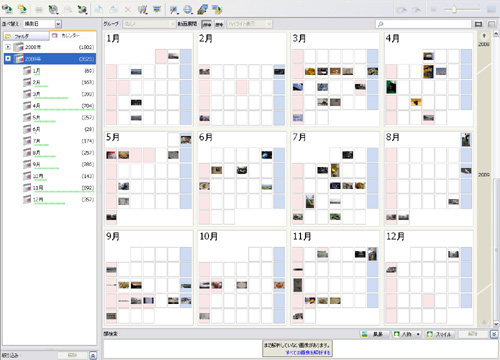The image size is (500, 360).
Task: Switch to the フォルダ tab
Action: pos(26,36)
